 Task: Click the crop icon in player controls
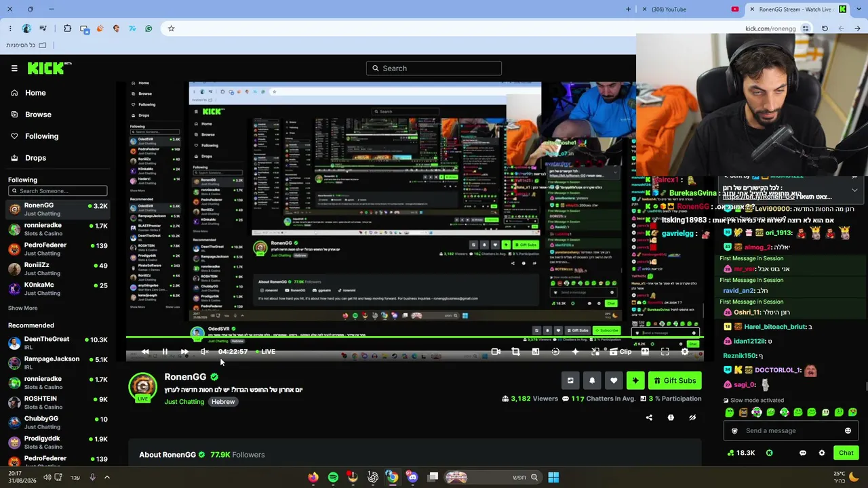point(515,352)
